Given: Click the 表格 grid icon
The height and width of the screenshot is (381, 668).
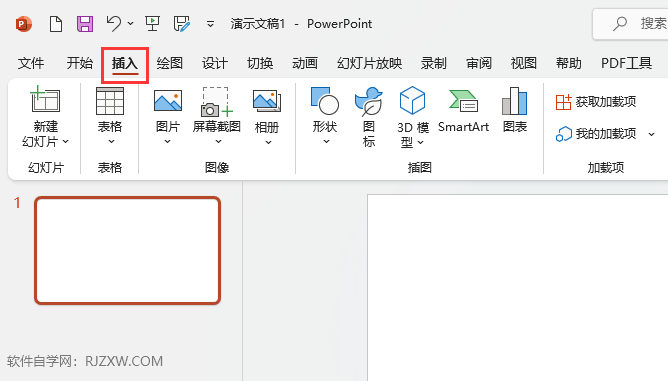Looking at the screenshot, I should click(x=110, y=101).
